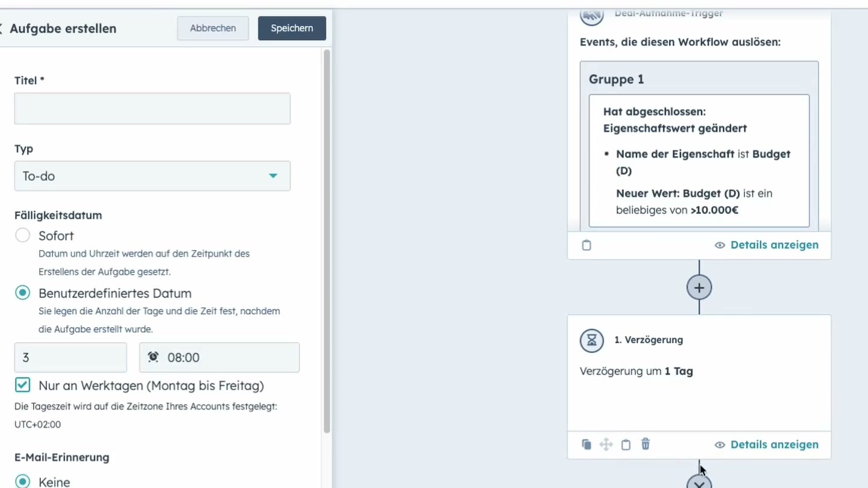Click the Deal-Aufnahme-Trigger handshake icon
Viewport: 868px width, 488px height.
pyautogui.click(x=591, y=15)
